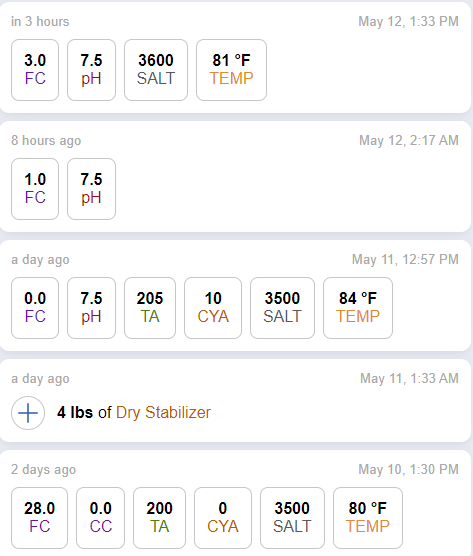Select the 200 TA reading tile
This screenshot has height=556, width=473.
[159, 518]
